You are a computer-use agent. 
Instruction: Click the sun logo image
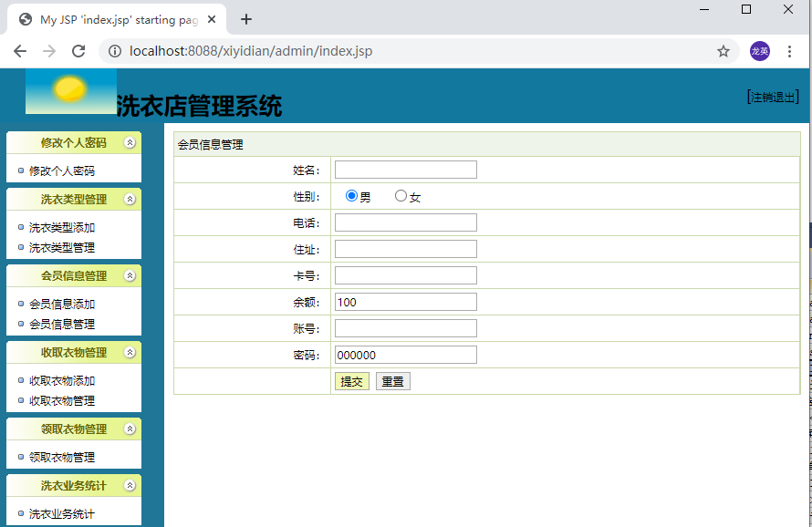[x=70, y=90]
